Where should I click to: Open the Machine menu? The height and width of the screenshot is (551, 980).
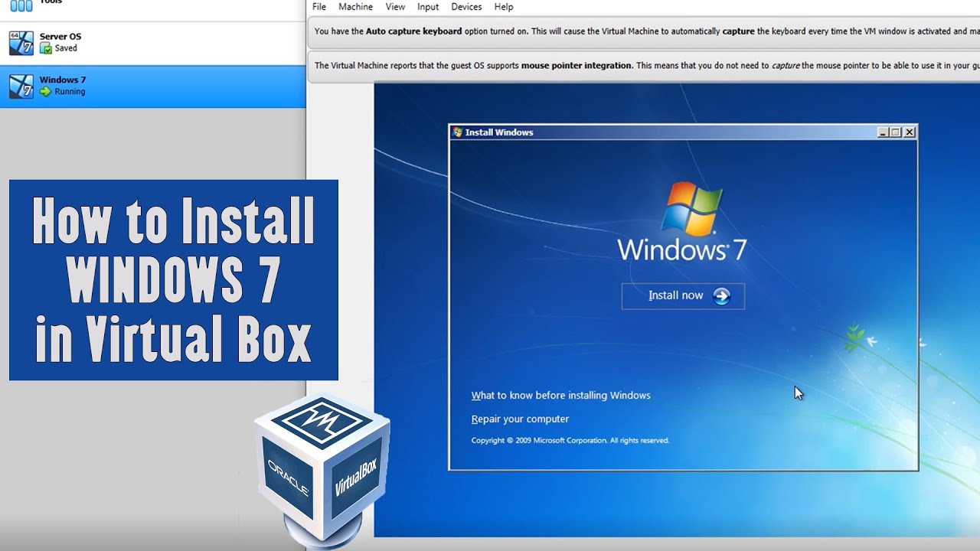pyautogui.click(x=355, y=7)
